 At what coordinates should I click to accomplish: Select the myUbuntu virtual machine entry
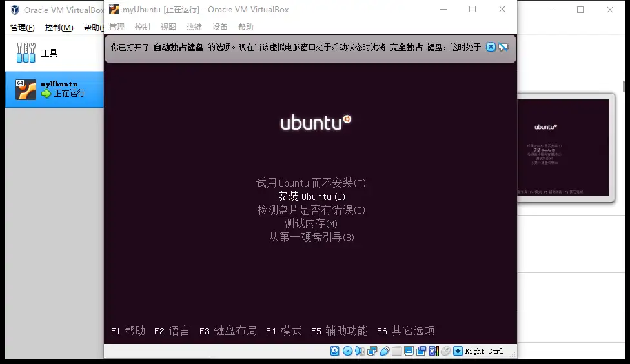(x=55, y=89)
